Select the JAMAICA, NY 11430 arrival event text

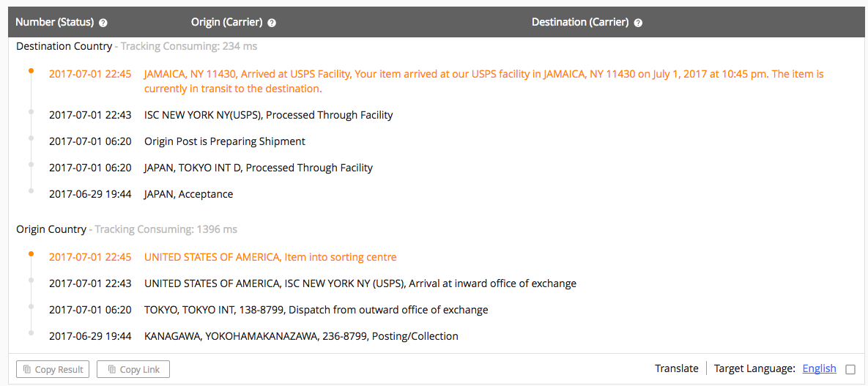(484, 81)
